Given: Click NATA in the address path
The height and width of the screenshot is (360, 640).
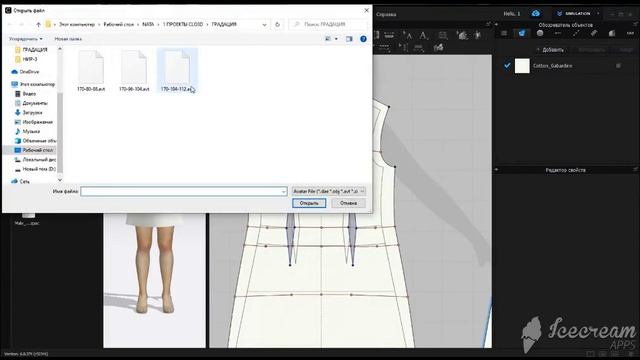Looking at the screenshot, I should click(148, 24).
